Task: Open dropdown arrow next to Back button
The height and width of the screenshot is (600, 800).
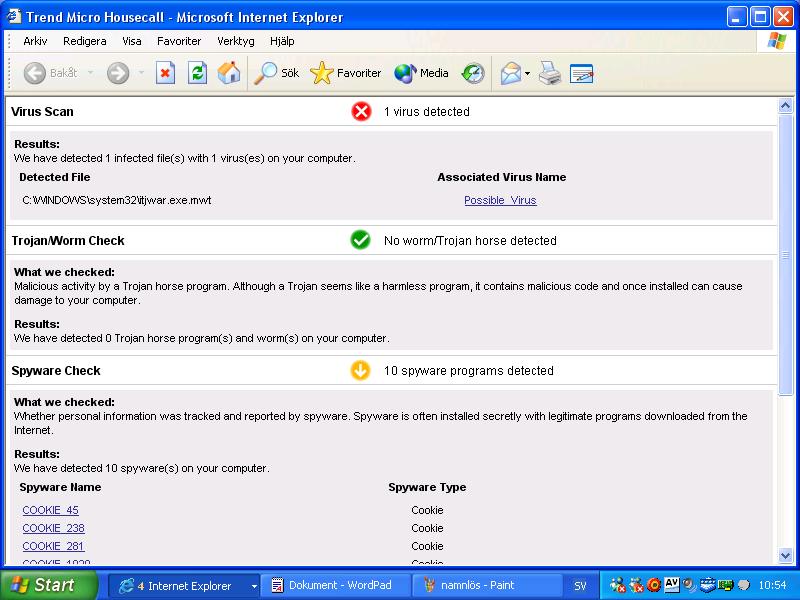Action: (90, 73)
